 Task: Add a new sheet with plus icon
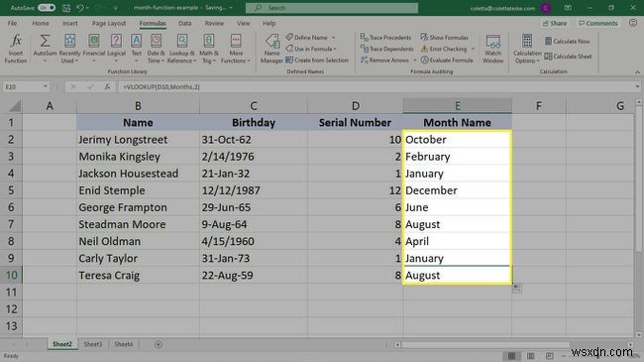(159, 344)
